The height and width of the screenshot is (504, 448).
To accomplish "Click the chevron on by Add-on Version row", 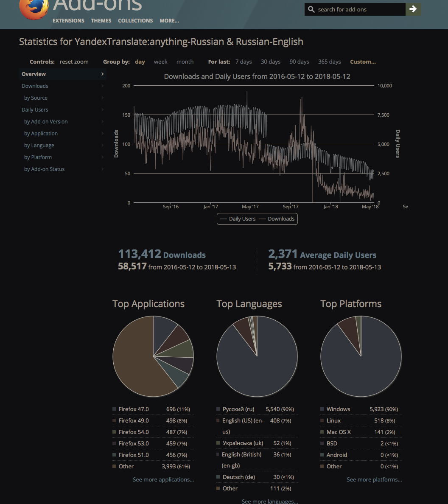I will 103,121.
